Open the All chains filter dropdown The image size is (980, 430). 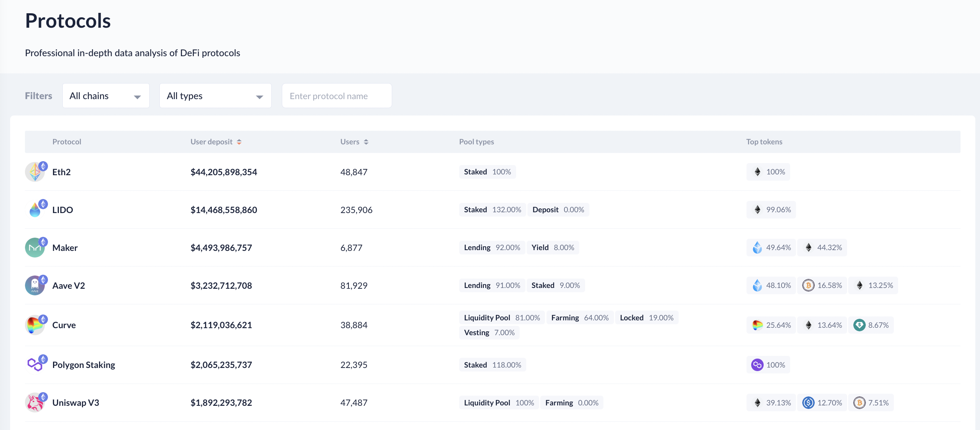click(x=106, y=96)
